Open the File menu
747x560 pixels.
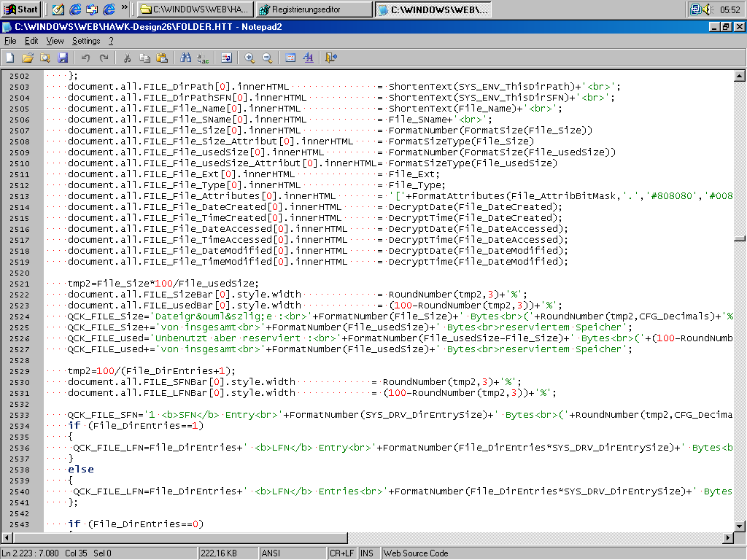click(10, 41)
